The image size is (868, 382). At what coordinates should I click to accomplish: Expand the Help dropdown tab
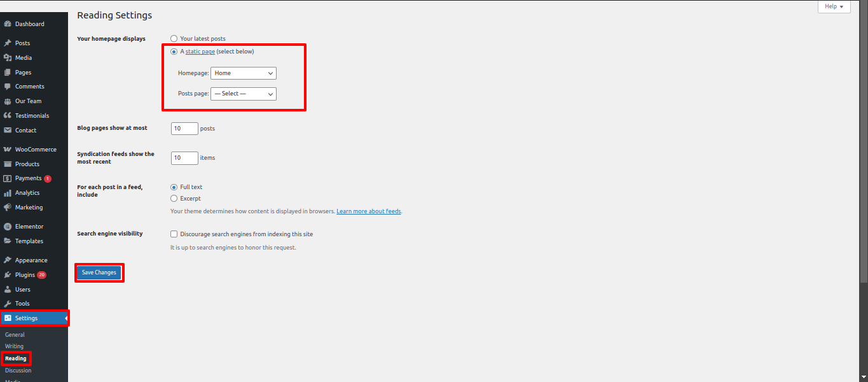(x=833, y=6)
